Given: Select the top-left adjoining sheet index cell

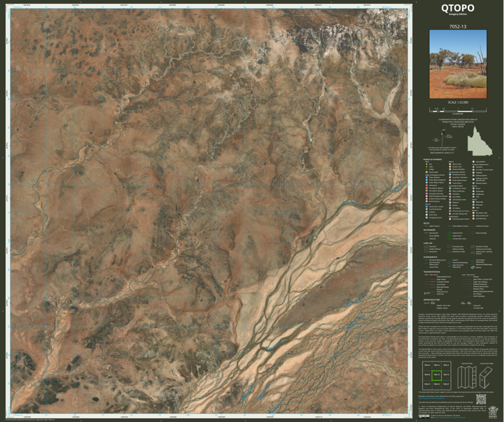Looking at the screenshot, I should click(x=427, y=366).
